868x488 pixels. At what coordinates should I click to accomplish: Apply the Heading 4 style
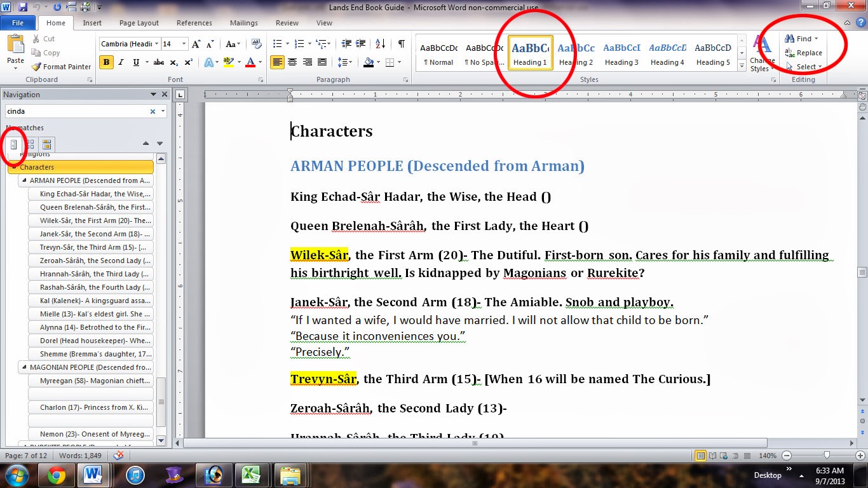(667, 53)
